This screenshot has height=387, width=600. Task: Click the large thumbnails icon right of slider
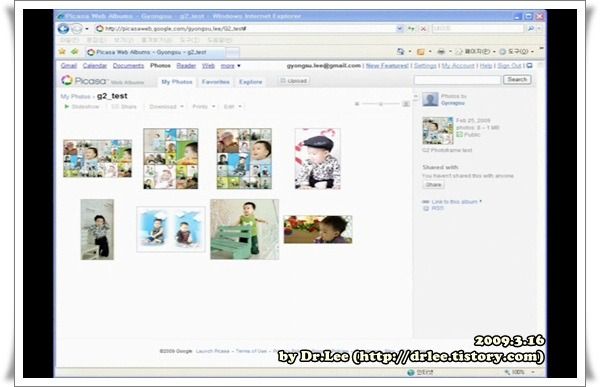[406, 104]
